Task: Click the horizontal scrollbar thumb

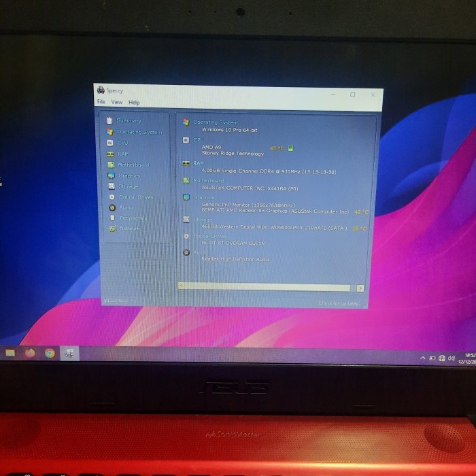Action: click(x=267, y=286)
